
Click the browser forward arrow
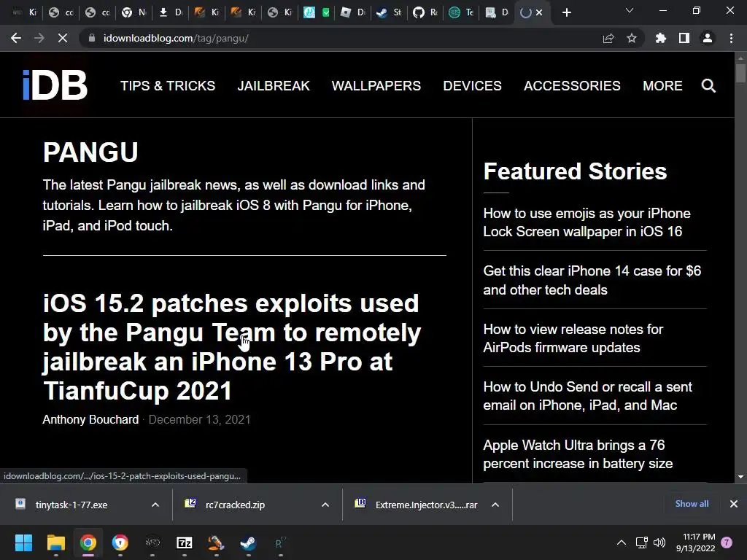(x=39, y=38)
